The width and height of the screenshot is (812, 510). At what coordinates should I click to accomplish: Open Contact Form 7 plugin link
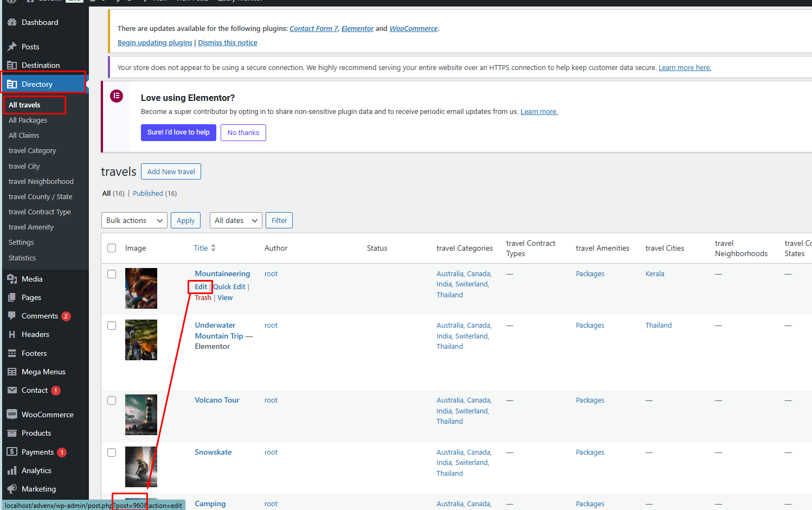tap(314, 28)
